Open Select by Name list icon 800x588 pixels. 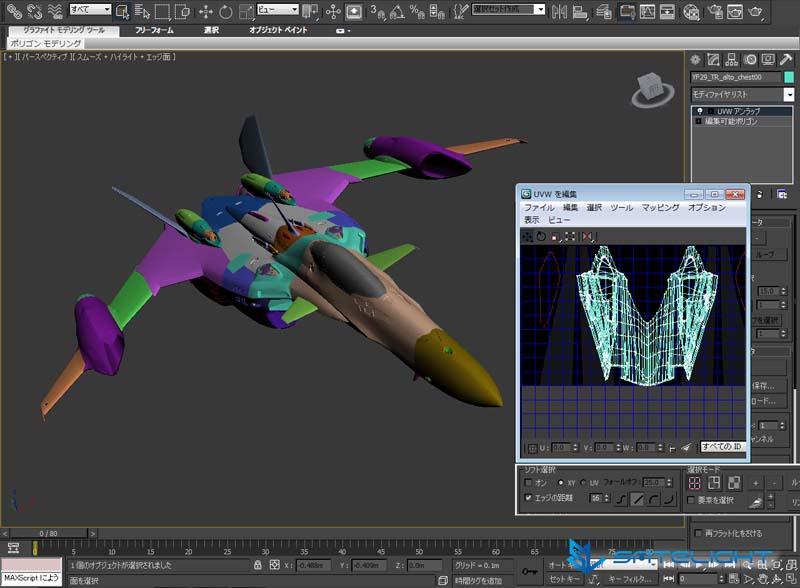(142, 11)
